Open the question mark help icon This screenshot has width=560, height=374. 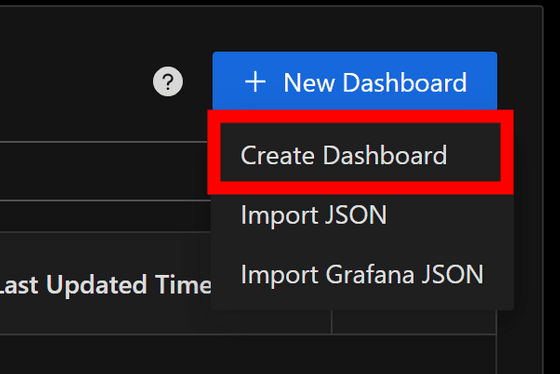[x=168, y=81]
